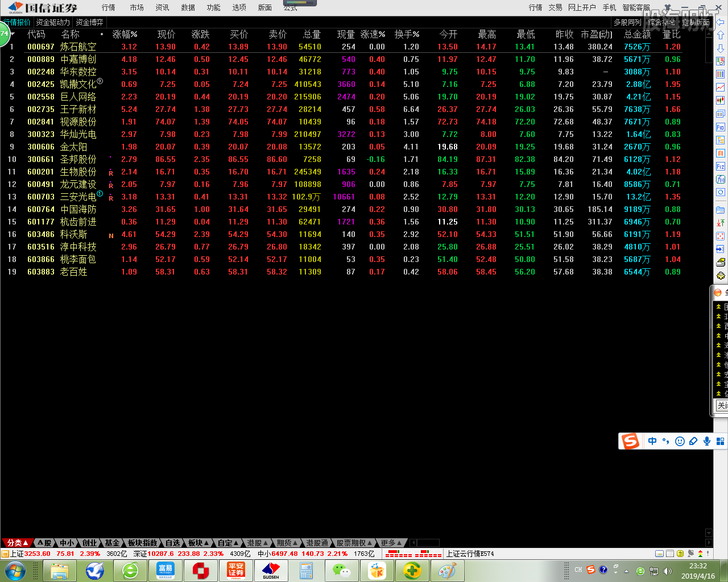
Task: Expand the 期货 bottom tab dropdown
Action: pos(287,543)
